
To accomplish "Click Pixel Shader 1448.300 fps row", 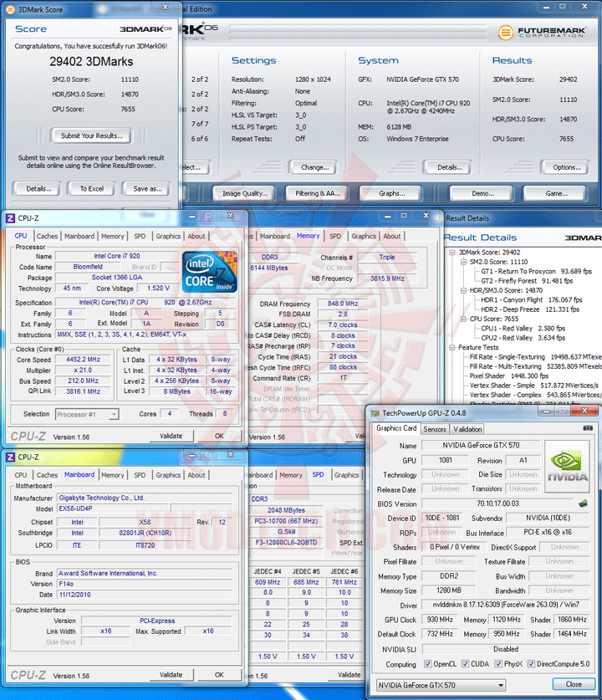I will pyautogui.click(x=508, y=376).
